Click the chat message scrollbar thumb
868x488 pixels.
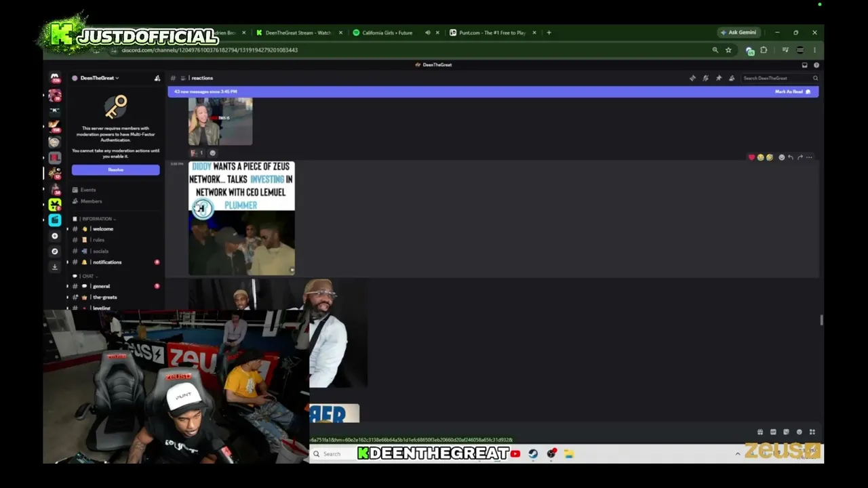(x=821, y=320)
